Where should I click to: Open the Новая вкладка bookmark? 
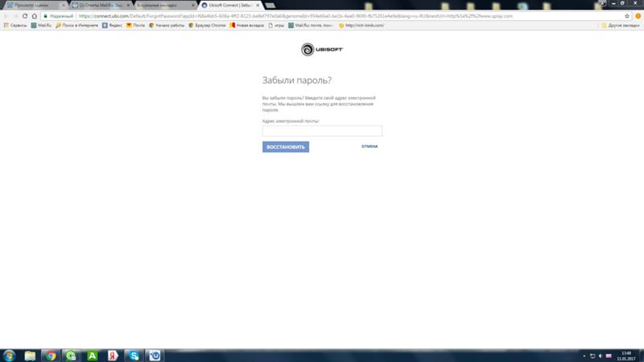pos(246,26)
